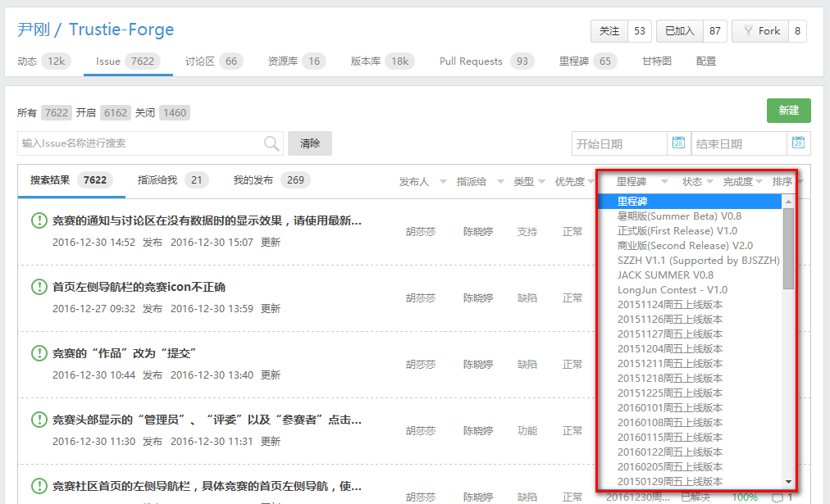Click the 清除 button
This screenshot has width=830, height=504.
[x=310, y=143]
